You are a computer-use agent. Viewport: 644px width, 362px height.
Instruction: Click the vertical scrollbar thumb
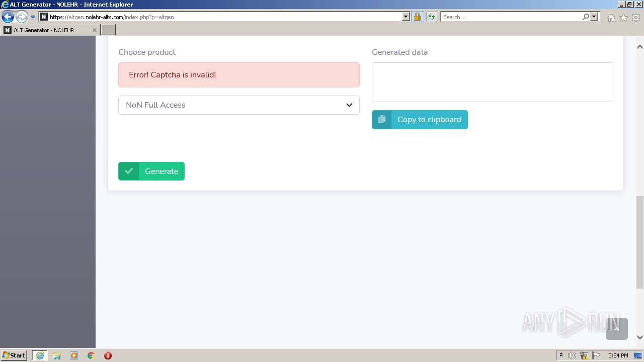pos(640,242)
